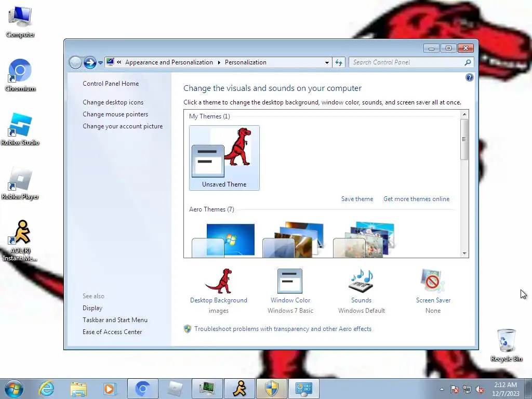Expand Appearance and Personalization breadcrumb arrow
Screen dimensions: 532x399
(x=219, y=62)
